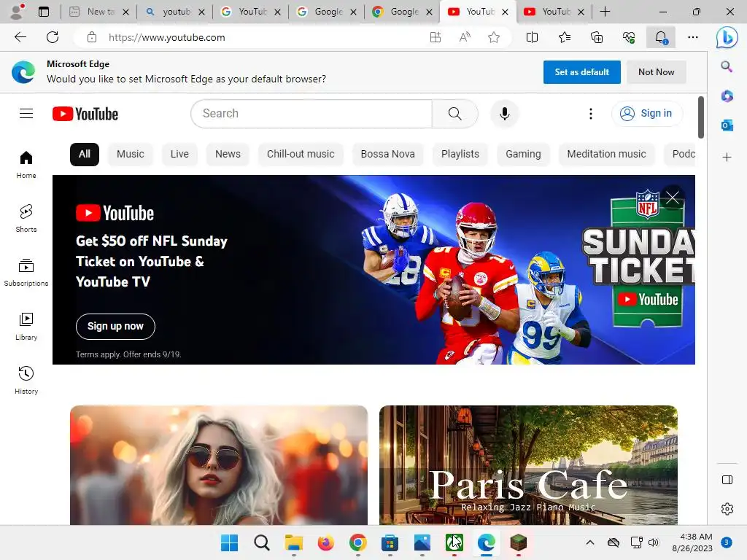This screenshot has width=747, height=560.
Task: Select the Live filter chip
Action: tap(179, 155)
